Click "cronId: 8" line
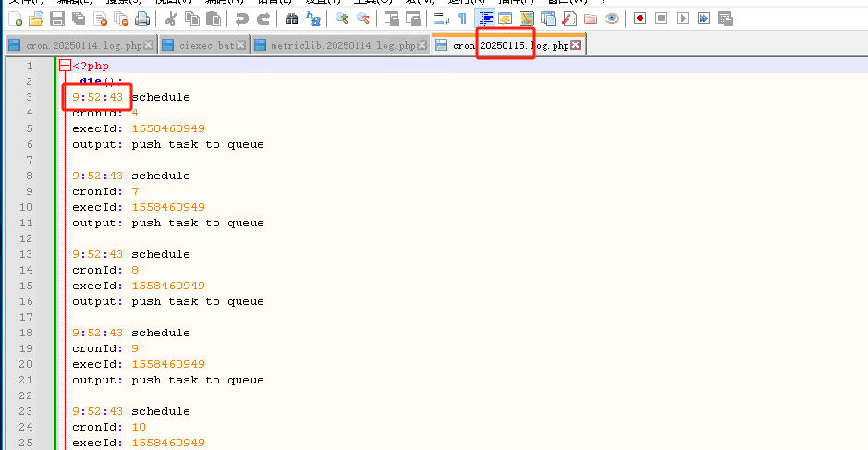 105,270
